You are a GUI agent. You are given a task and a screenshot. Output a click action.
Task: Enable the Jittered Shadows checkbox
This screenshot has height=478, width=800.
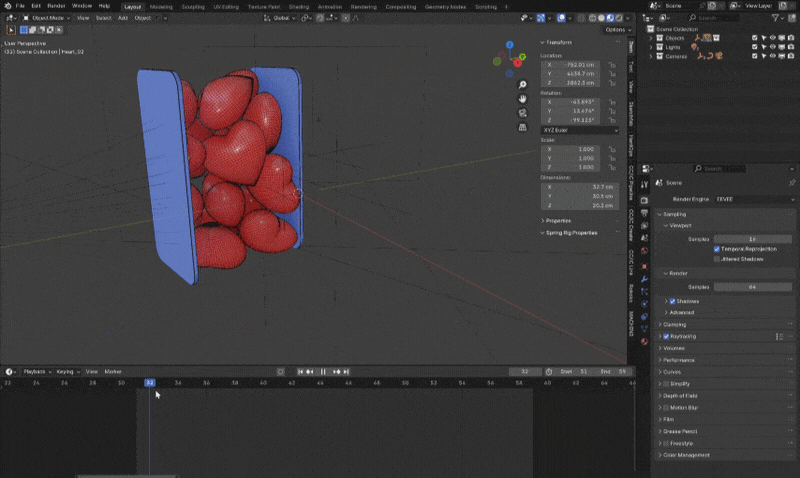(717, 259)
